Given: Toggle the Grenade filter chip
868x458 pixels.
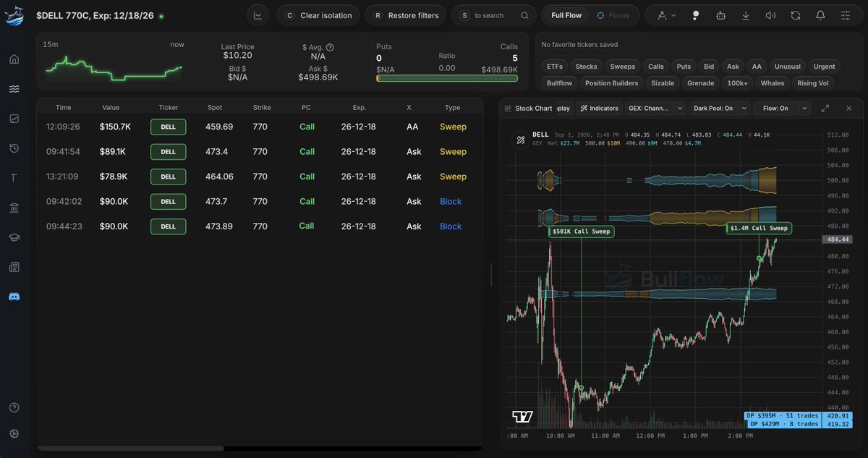Looking at the screenshot, I should (x=700, y=83).
